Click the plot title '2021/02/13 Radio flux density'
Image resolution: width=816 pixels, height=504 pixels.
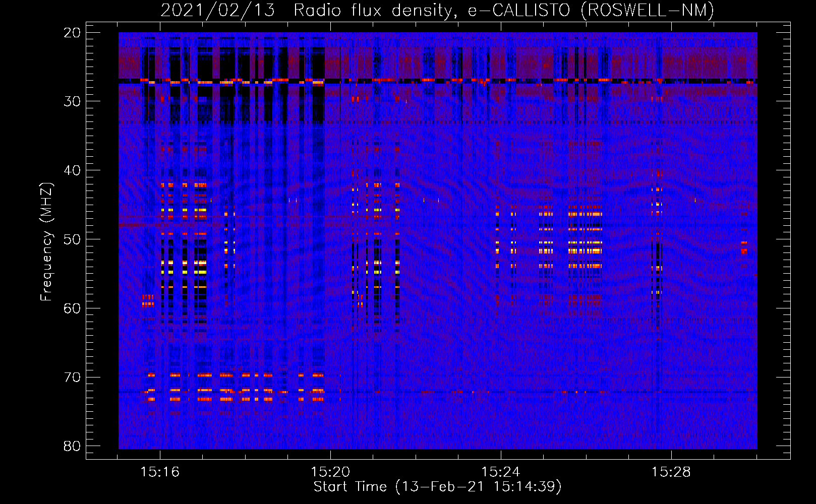pos(437,10)
